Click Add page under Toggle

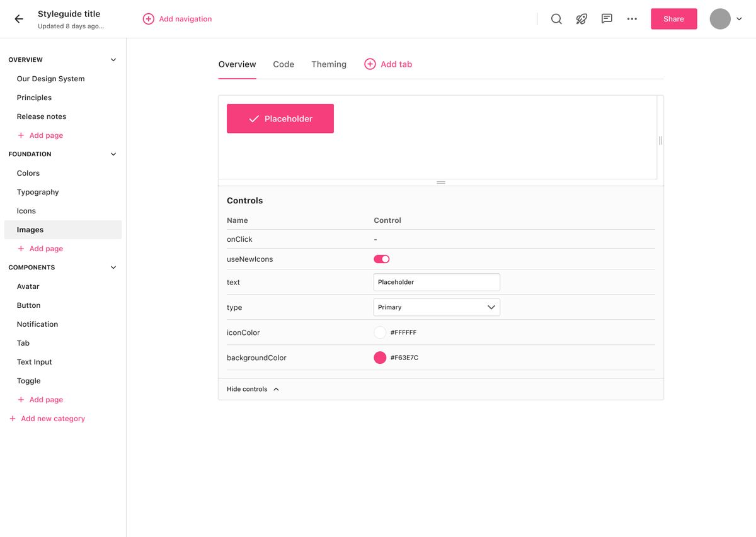[x=46, y=400]
